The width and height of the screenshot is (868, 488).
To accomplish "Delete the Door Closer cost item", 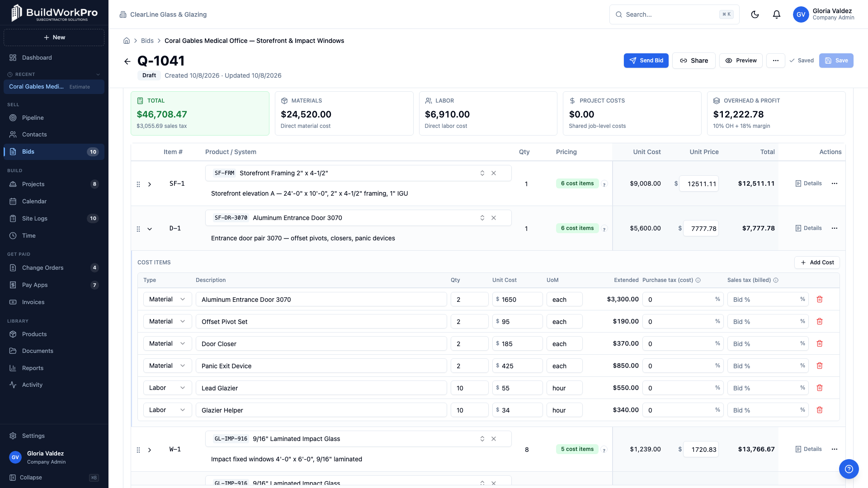I will (820, 343).
